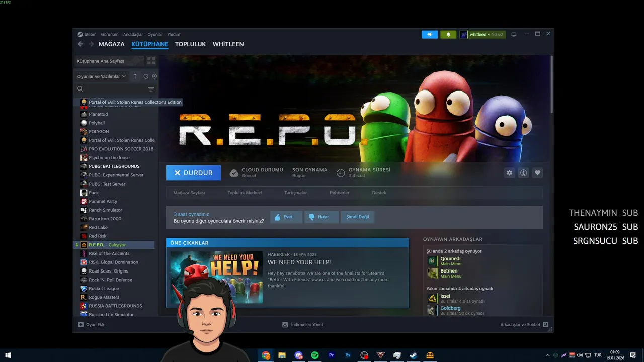
Task: Open whitleen account dropdown
Action: coord(481,35)
